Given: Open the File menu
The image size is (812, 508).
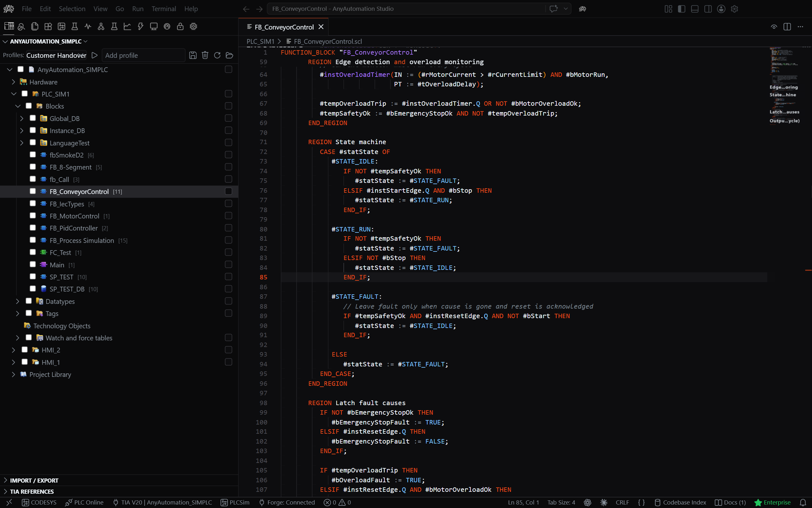Looking at the screenshot, I should coord(27,9).
